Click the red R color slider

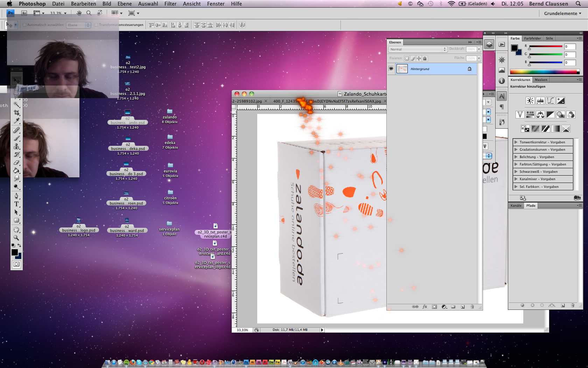[545, 46]
